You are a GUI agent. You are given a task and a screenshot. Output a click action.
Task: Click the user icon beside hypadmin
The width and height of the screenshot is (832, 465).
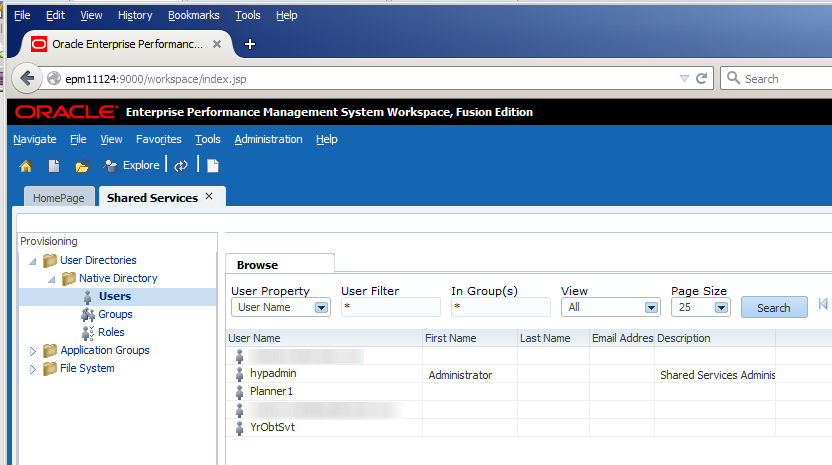click(239, 374)
